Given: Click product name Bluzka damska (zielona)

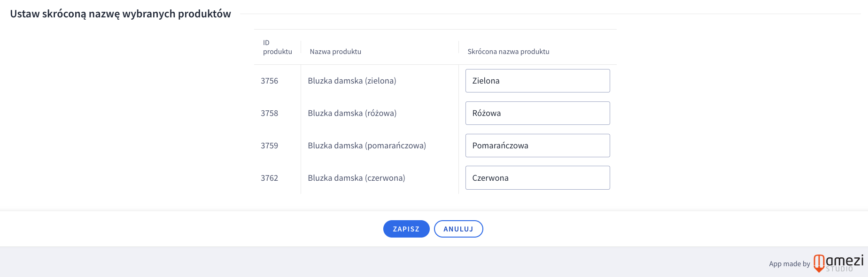Looking at the screenshot, I should tap(352, 81).
